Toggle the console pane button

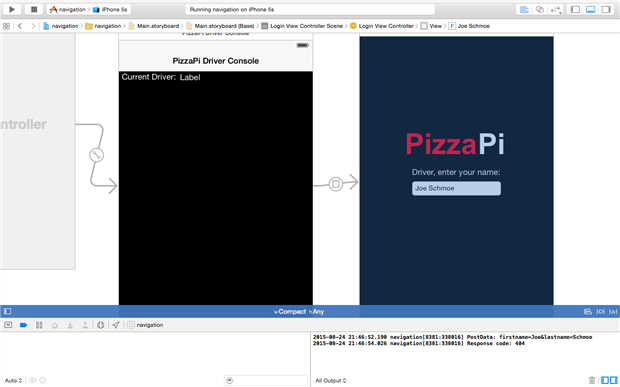(x=613, y=380)
